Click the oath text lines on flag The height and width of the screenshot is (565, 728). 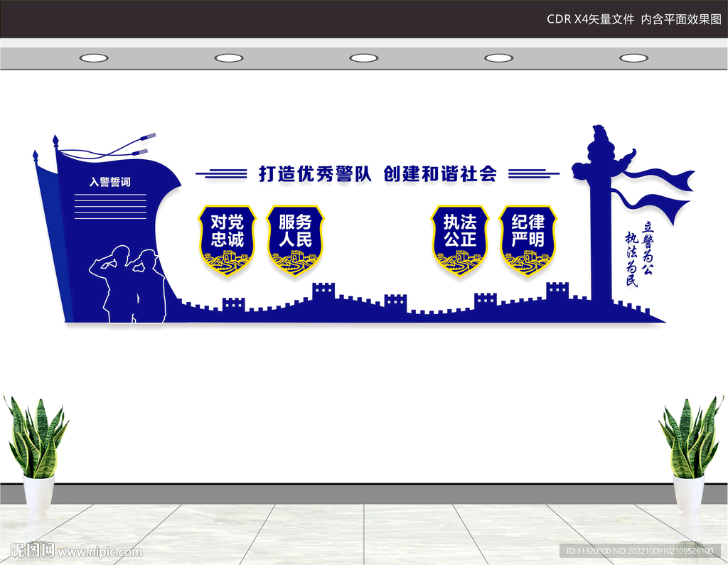point(110,206)
